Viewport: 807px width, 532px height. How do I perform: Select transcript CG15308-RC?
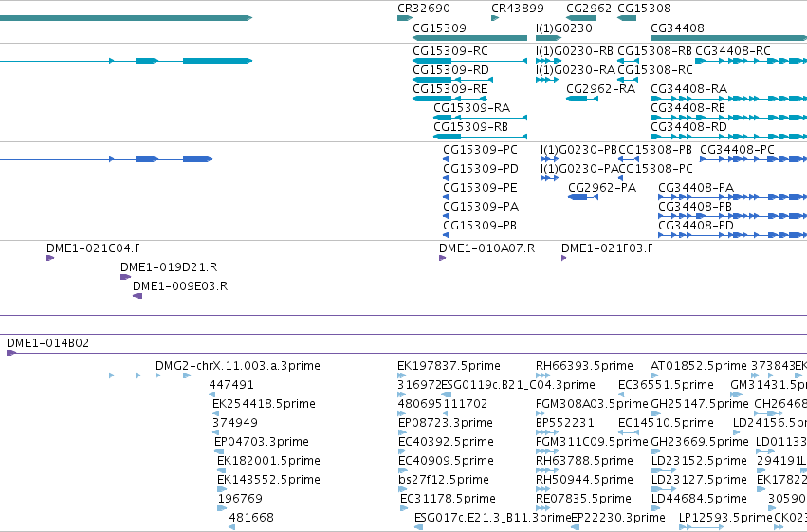(x=628, y=80)
